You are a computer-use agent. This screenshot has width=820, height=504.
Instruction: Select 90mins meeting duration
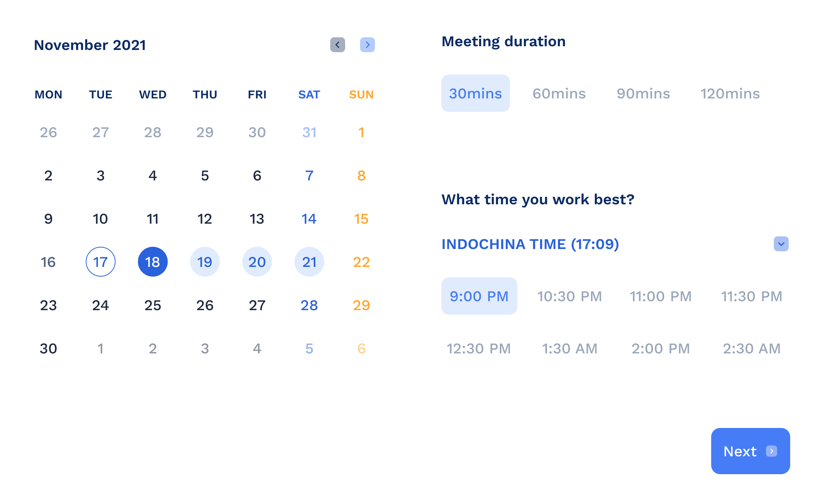(643, 92)
